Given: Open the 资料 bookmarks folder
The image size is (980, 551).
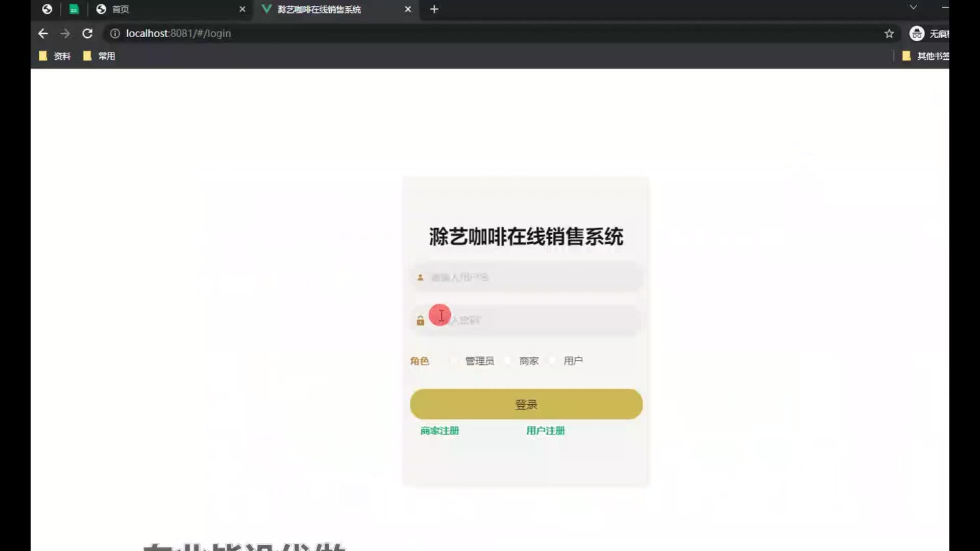Looking at the screenshot, I should point(55,56).
